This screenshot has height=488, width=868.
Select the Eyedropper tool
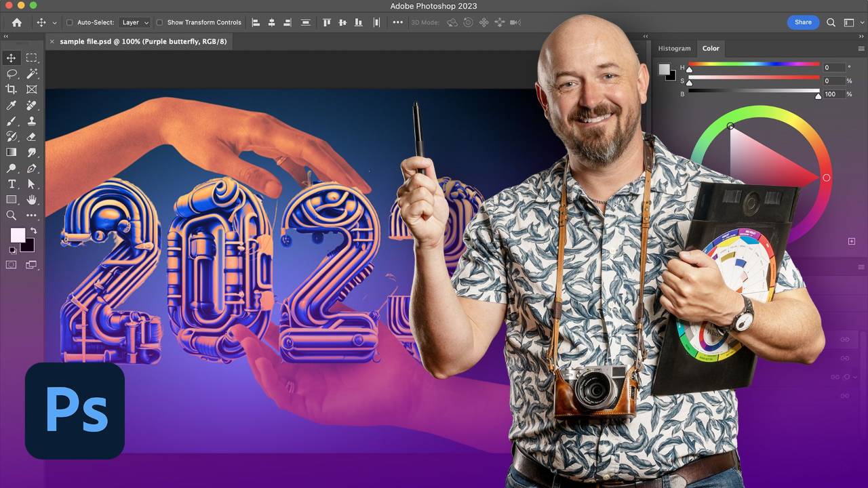tap(11, 105)
